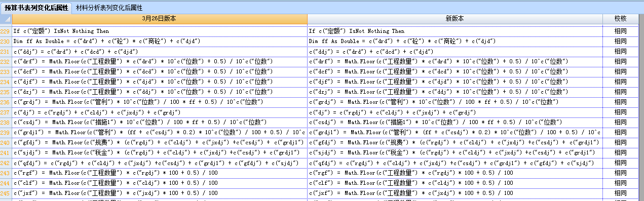Select row header 232

(x=6, y=62)
